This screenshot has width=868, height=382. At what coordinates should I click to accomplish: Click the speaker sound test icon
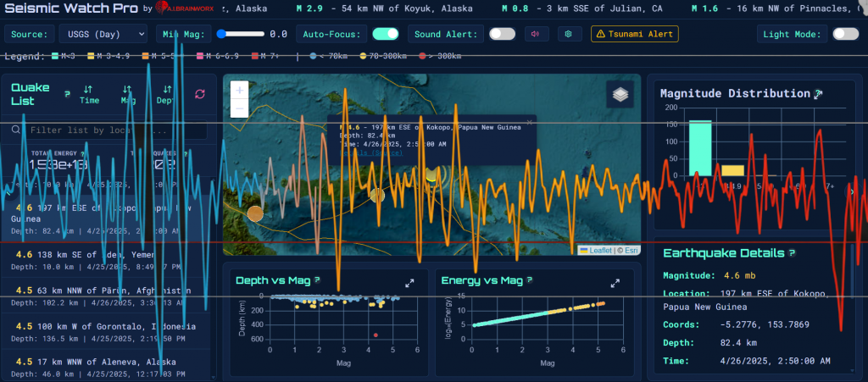(535, 35)
